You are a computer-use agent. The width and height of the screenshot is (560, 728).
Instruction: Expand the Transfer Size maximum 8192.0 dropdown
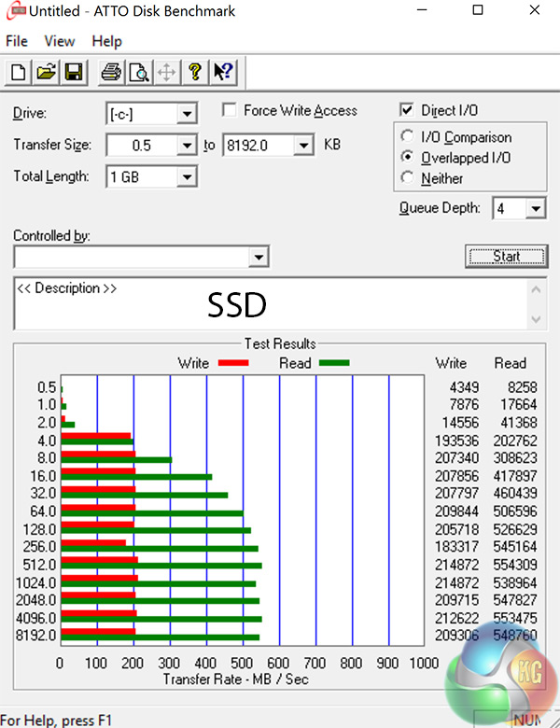303,146
